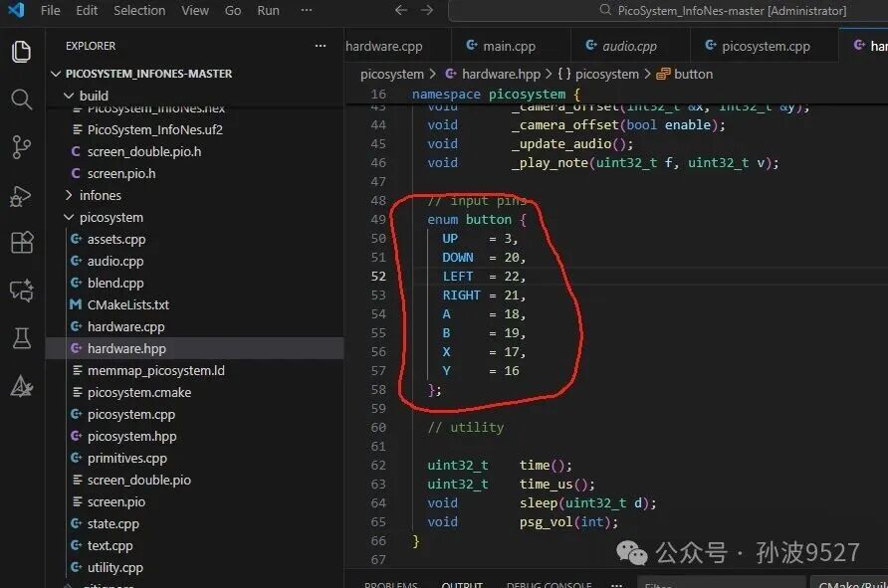
Task: Switch to the DEBUG CONSOLE panel tab
Action: [549, 584]
